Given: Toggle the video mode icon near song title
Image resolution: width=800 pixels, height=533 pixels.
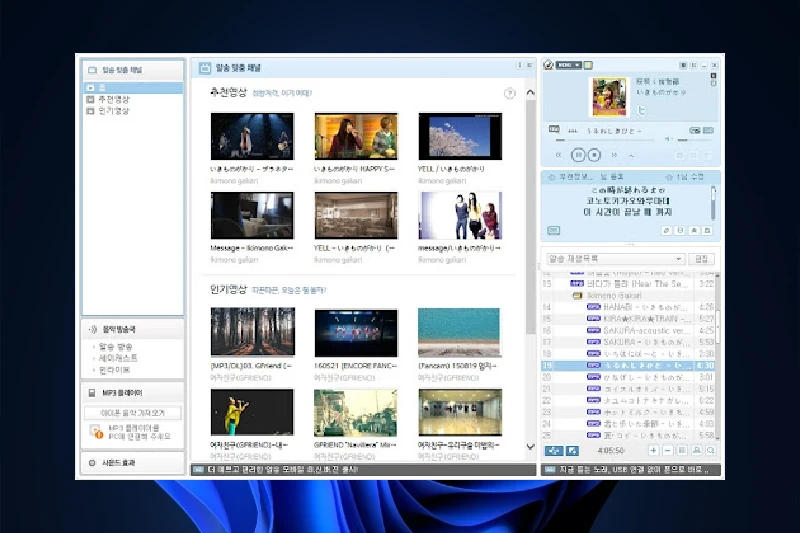Looking at the screenshot, I should (554, 130).
